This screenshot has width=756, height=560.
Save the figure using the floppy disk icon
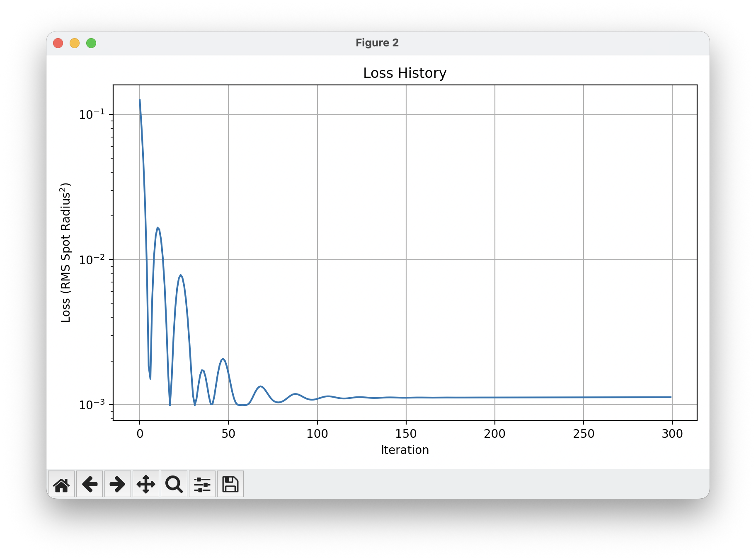point(230,484)
